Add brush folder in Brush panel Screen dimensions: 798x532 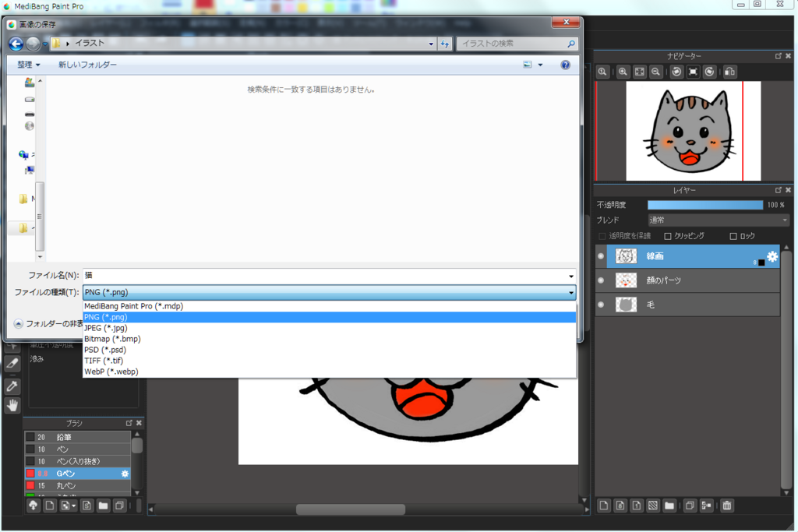coord(104,505)
